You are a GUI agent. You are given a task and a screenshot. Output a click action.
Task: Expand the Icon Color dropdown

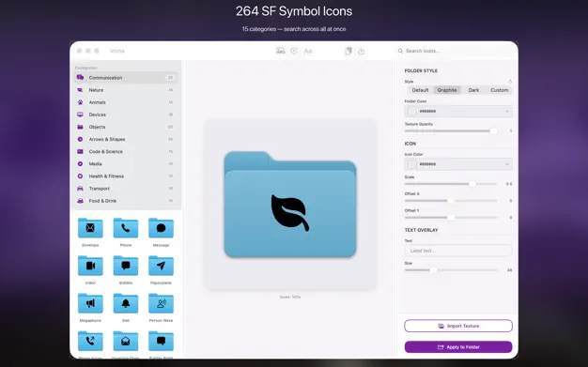point(458,164)
